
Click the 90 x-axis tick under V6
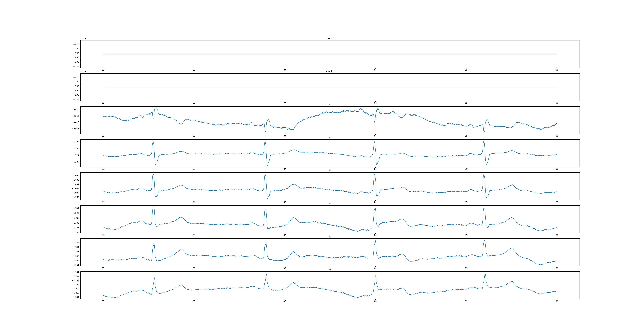click(x=557, y=301)
